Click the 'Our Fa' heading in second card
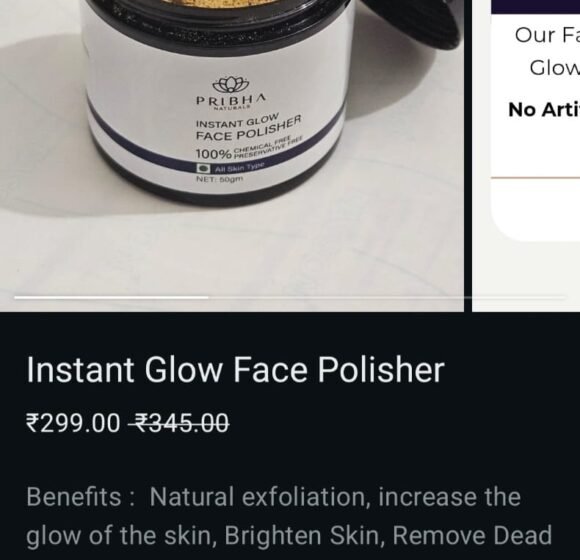 click(x=547, y=35)
